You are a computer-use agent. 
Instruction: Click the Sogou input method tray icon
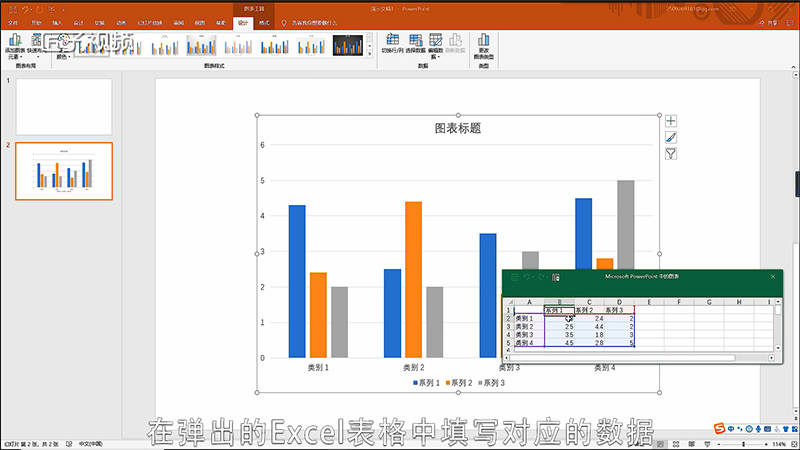718,430
